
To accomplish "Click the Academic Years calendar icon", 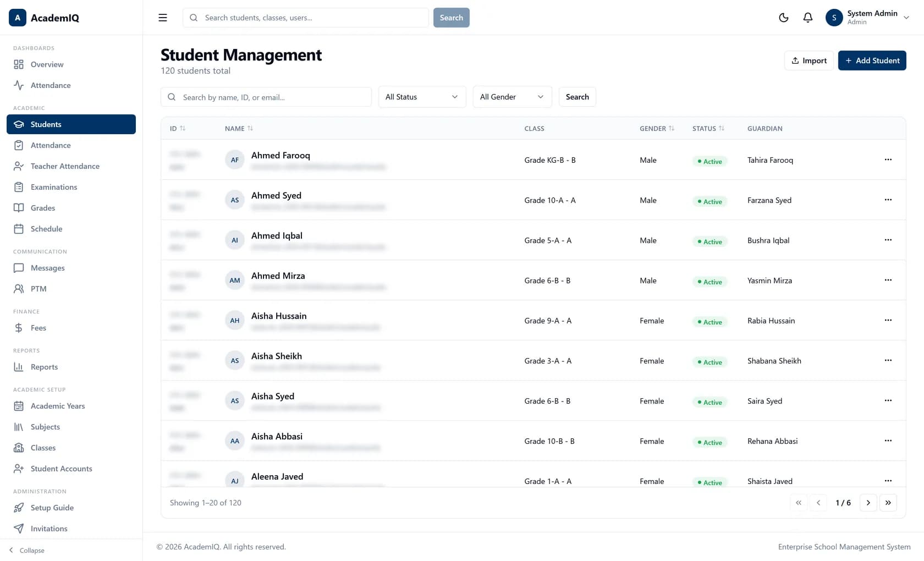I will pos(19,406).
